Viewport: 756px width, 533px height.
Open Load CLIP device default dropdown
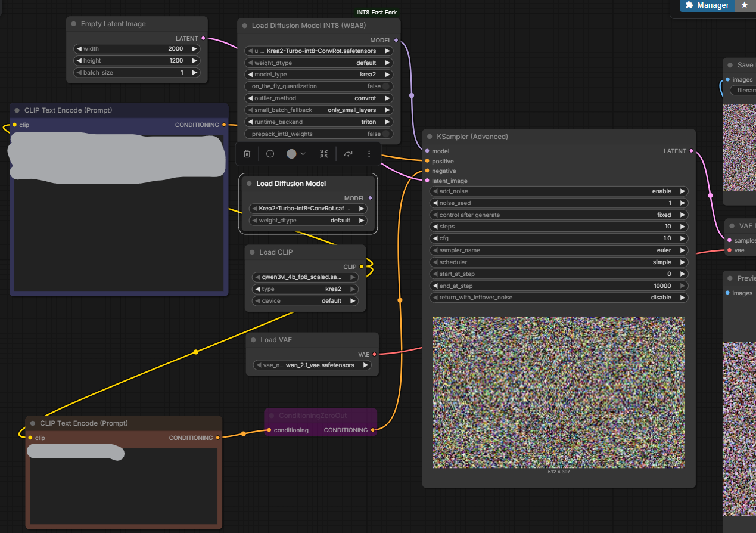(305, 301)
